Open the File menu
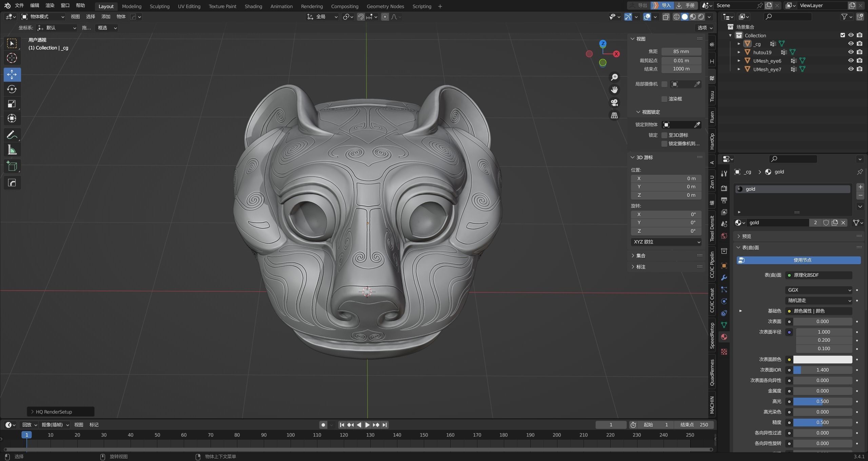868x461 pixels. pos(19,5)
